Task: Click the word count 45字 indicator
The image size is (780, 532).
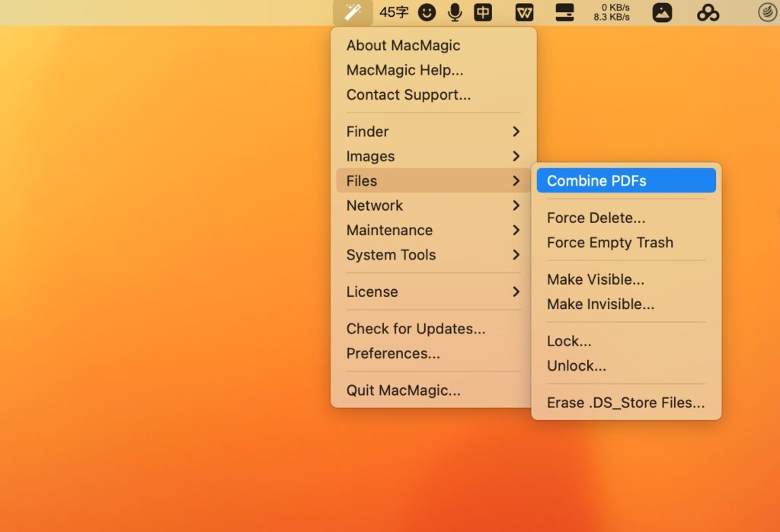Action: click(x=395, y=12)
